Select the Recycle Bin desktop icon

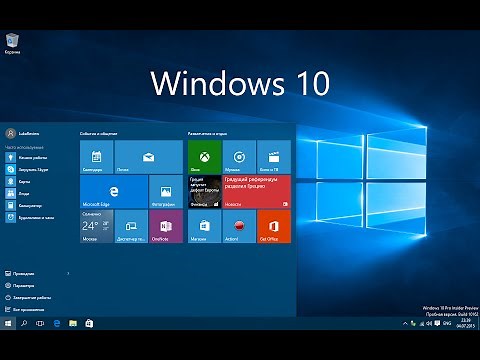click(x=12, y=43)
